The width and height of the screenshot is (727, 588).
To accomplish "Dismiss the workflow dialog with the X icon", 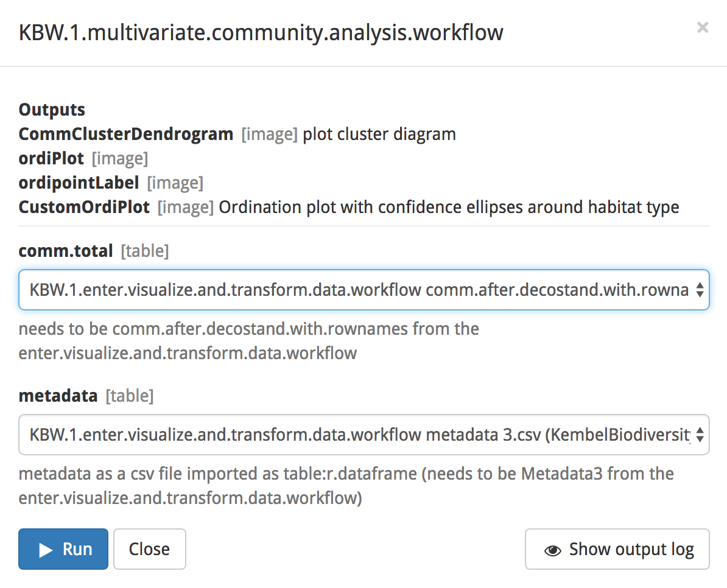I will [x=703, y=28].
